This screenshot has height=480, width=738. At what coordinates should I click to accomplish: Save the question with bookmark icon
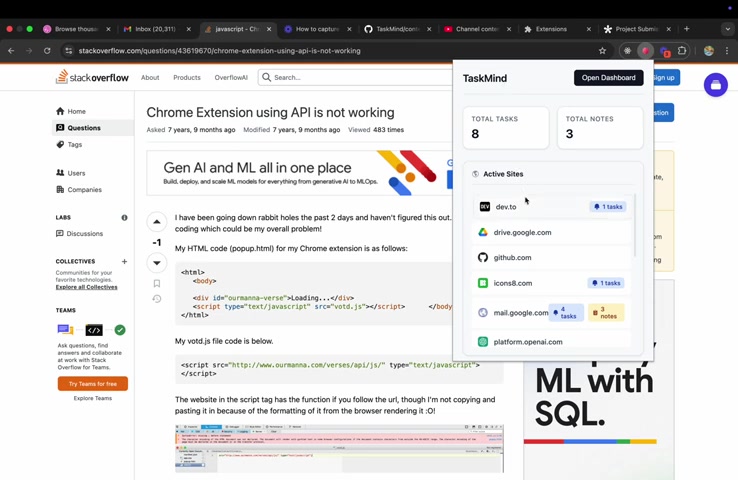coord(157,283)
